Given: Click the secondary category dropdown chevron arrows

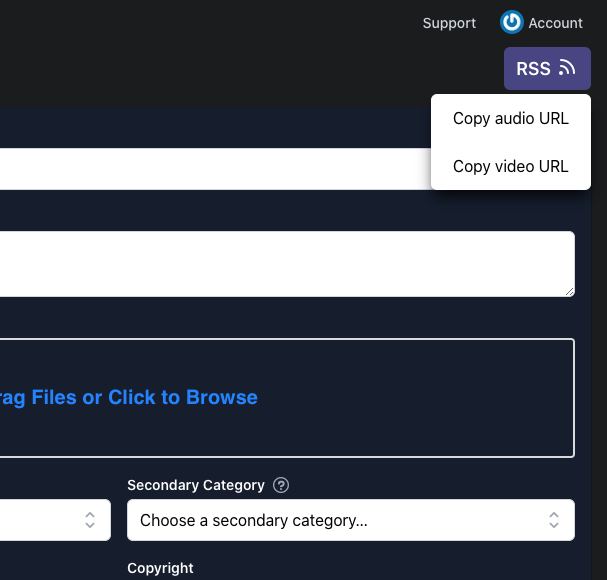Looking at the screenshot, I should click(x=554, y=520).
